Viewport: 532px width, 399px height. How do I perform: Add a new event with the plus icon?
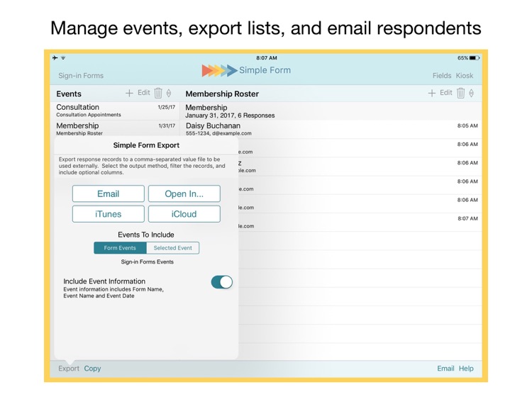click(x=129, y=94)
